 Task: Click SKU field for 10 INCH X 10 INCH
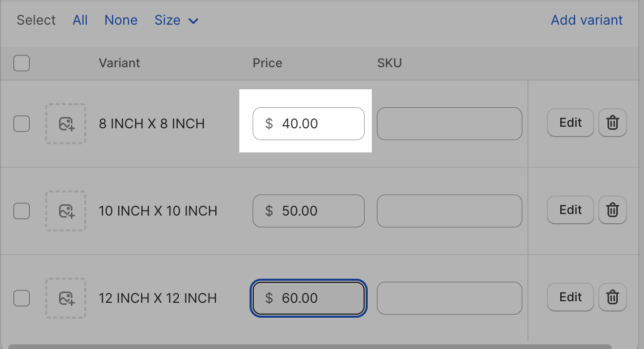coord(449,211)
